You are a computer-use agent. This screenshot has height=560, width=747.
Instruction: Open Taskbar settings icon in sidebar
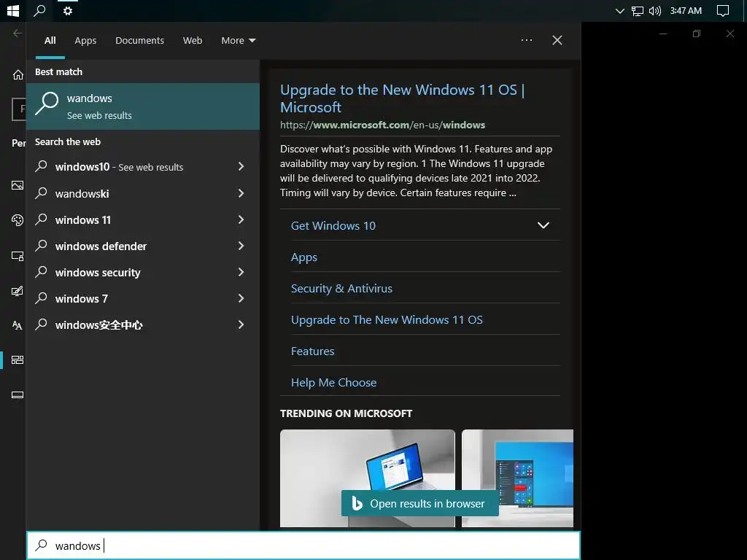[18, 394]
